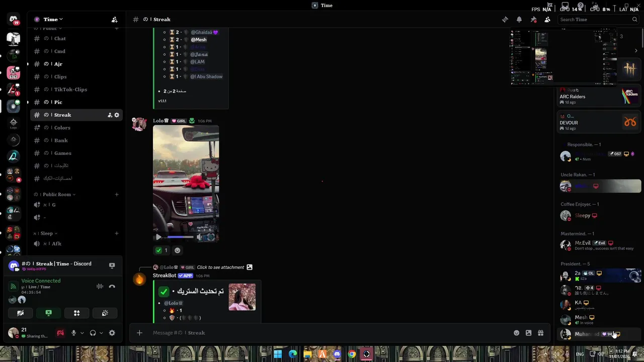The image size is (644, 362).
Task: Open the Cmd channel
Action: [76, 51]
